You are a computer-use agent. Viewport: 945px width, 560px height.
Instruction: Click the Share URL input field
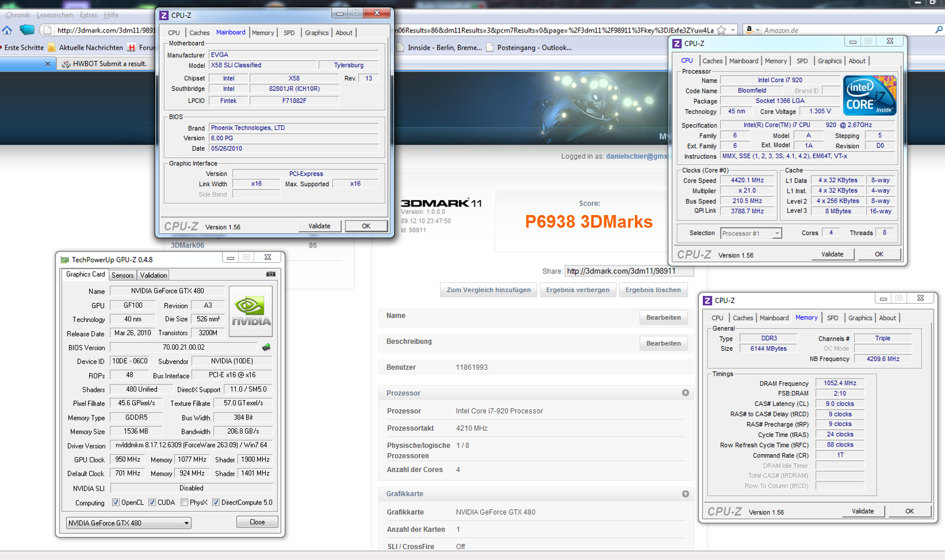629,271
